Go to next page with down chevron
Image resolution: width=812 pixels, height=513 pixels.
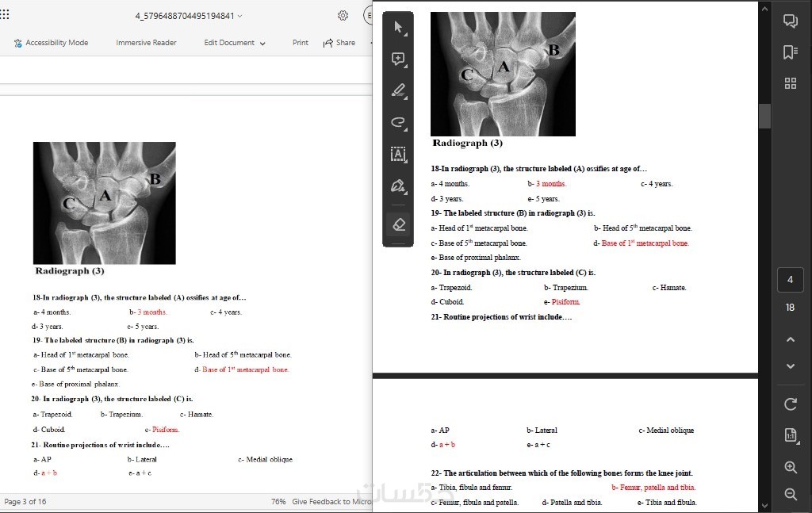tap(791, 366)
